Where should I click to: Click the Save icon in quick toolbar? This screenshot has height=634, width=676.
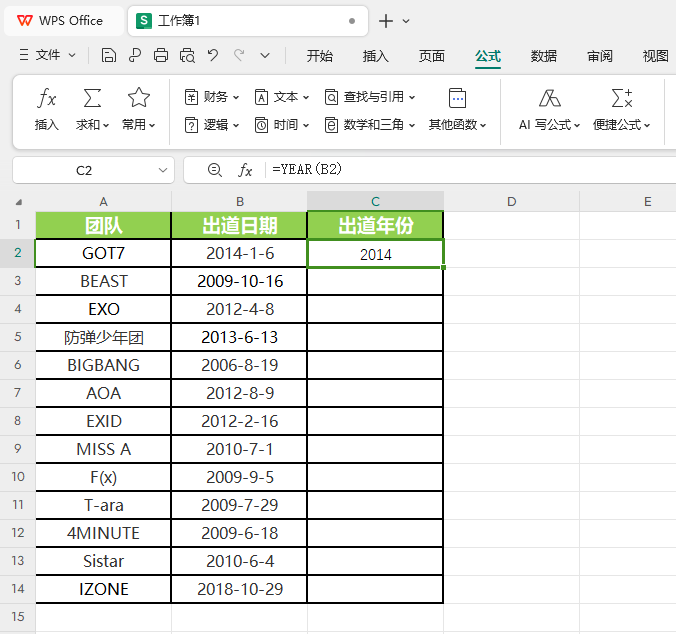[109, 56]
